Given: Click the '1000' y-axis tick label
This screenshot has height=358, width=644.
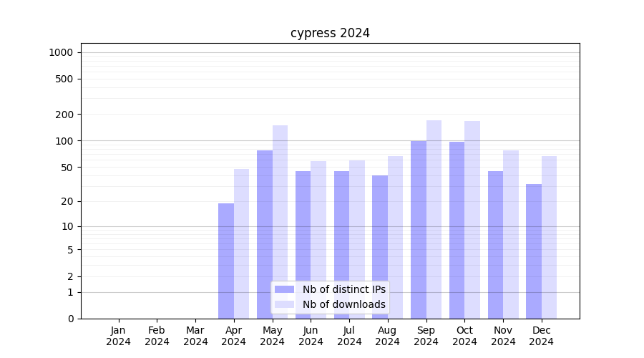Looking at the screenshot, I should 61,52.
